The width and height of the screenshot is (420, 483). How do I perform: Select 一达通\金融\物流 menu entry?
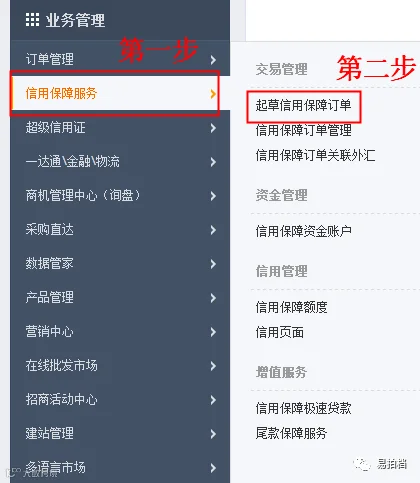(x=120, y=162)
